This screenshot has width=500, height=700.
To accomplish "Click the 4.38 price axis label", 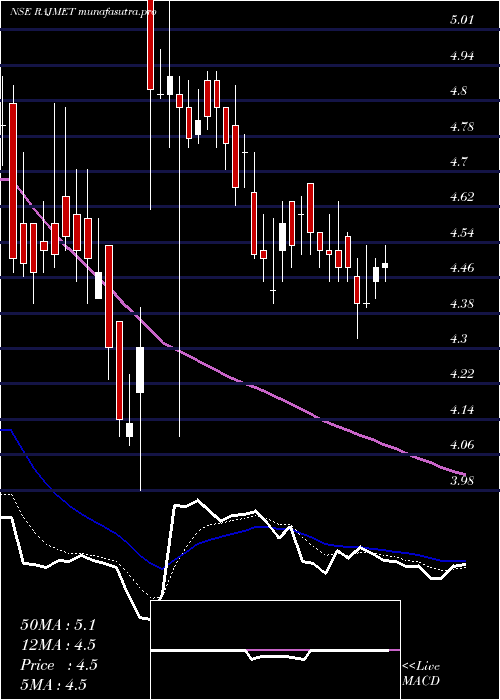I will click(462, 304).
